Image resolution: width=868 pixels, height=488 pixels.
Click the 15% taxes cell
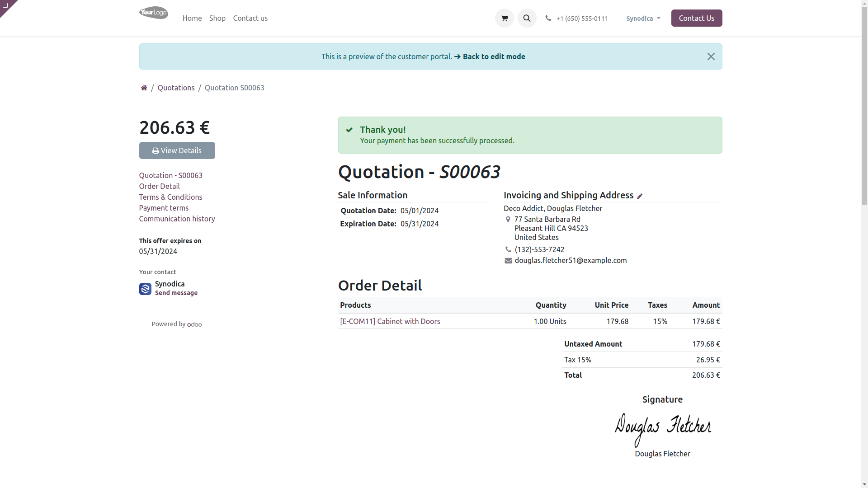click(660, 321)
